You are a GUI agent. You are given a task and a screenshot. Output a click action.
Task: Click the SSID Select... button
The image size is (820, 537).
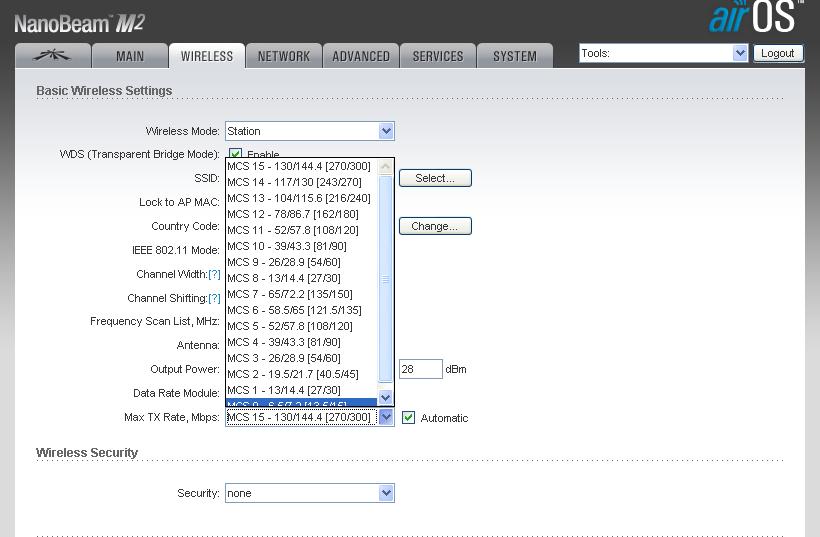pos(435,178)
